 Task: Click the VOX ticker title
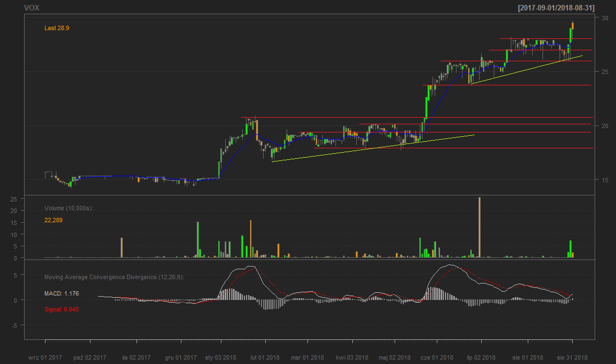(x=31, y=8)
